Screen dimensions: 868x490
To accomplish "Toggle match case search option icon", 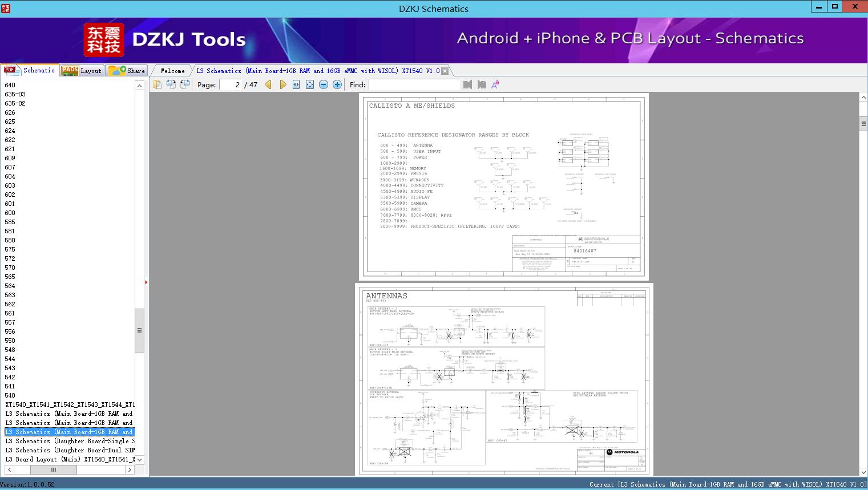I will tap(495, 84).
